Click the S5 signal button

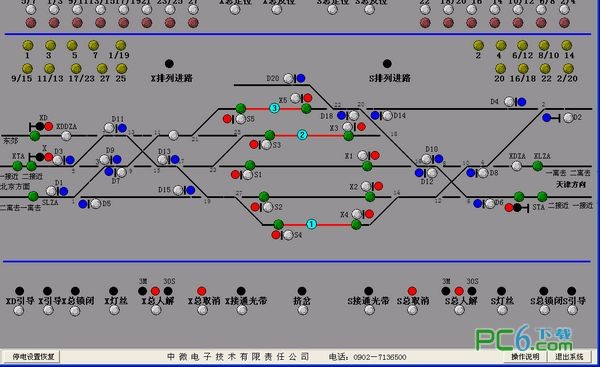tap(240, 119)
